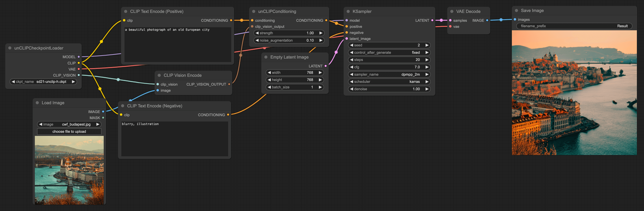
Task: Click the image input socket on CLIP Vision Encode
Action: [x=158, y=90]
